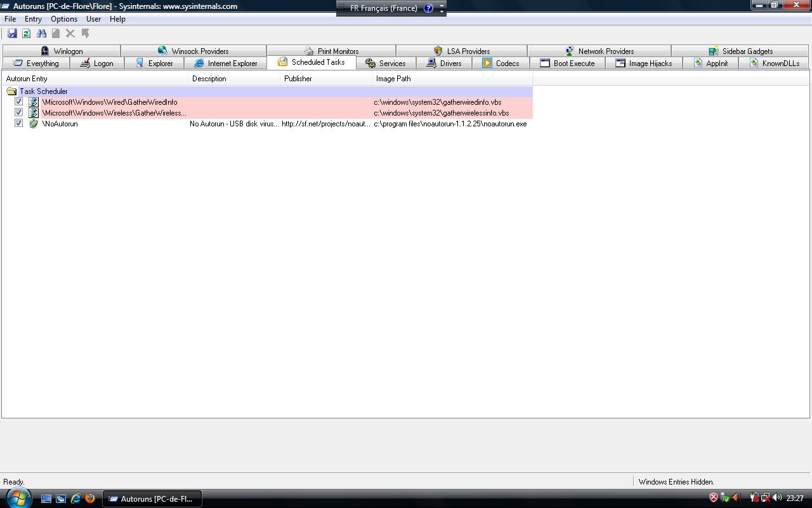Image resolution: width=812 pixels, height=508 pixels.
Task: Sort by Autorun Entry column header
Action: (95, 79)
